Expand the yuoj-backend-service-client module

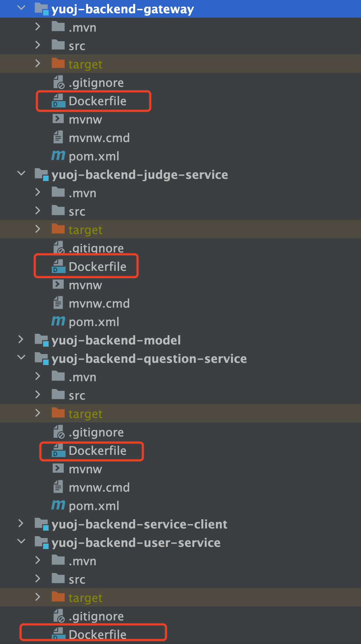pos(21,524)
